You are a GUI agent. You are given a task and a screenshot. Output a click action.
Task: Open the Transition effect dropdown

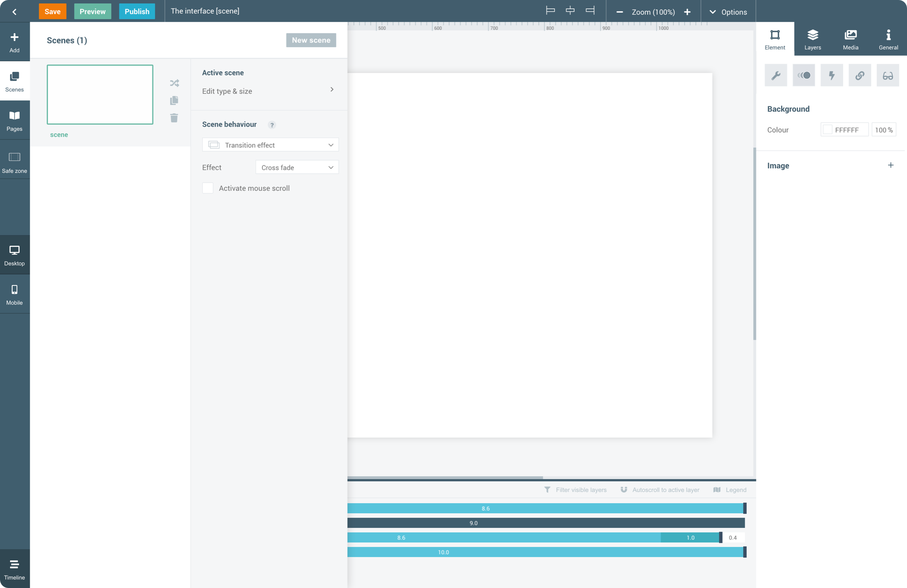tap(270, 145)
